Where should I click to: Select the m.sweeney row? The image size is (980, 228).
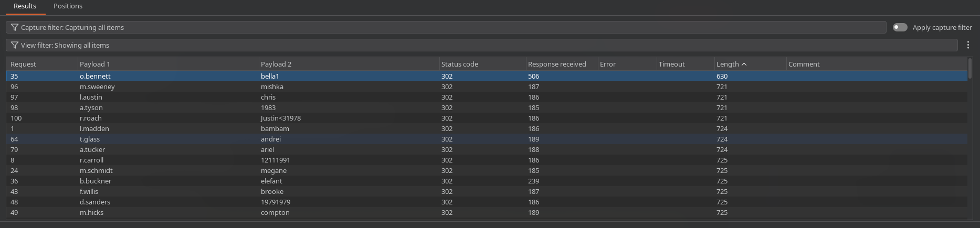point(487,86)
